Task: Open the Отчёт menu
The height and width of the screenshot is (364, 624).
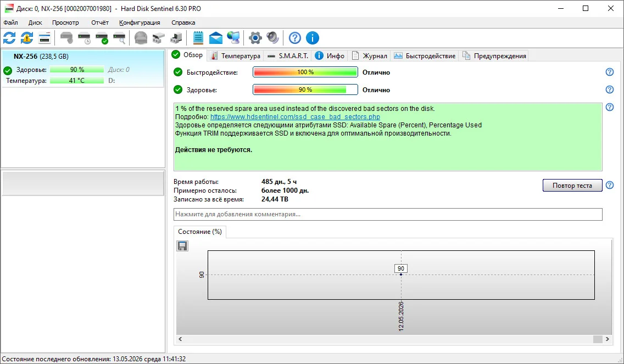Action: 100,23
